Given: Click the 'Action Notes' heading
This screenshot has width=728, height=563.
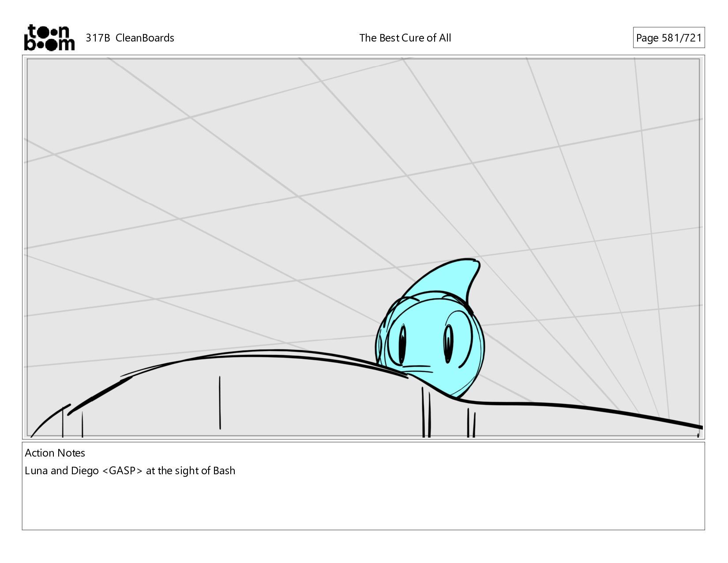Looking at the screenshot, I should (55, 453).
